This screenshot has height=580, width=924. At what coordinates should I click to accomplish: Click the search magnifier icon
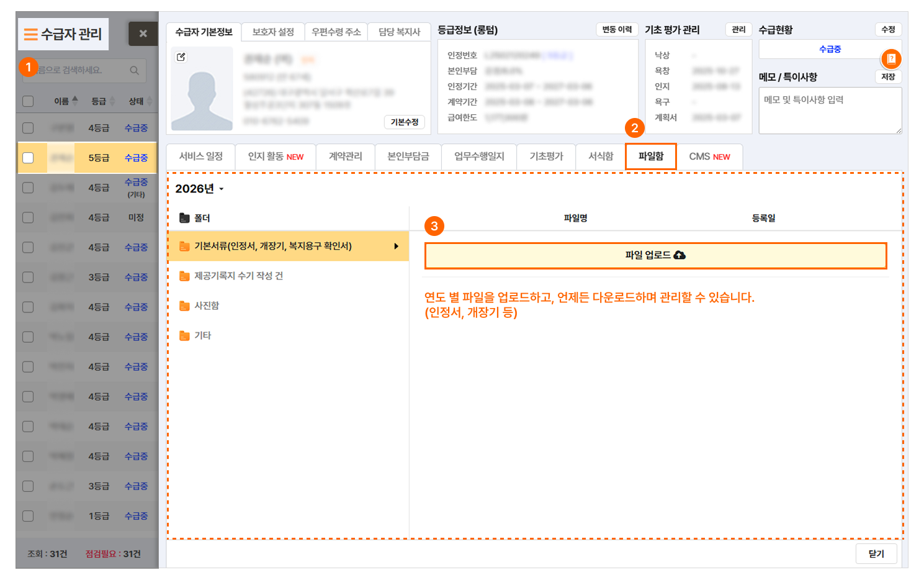point(134,71)
